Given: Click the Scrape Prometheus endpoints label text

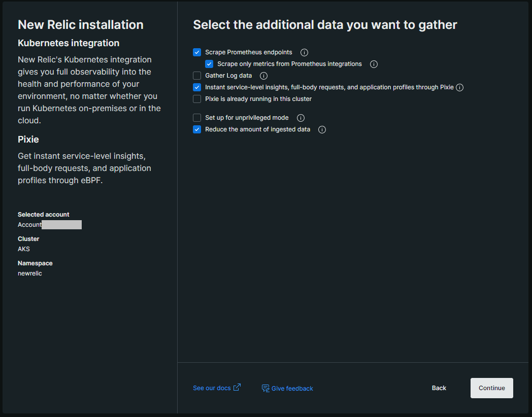Looking at the screenshot, I should (x=249, y=52).
